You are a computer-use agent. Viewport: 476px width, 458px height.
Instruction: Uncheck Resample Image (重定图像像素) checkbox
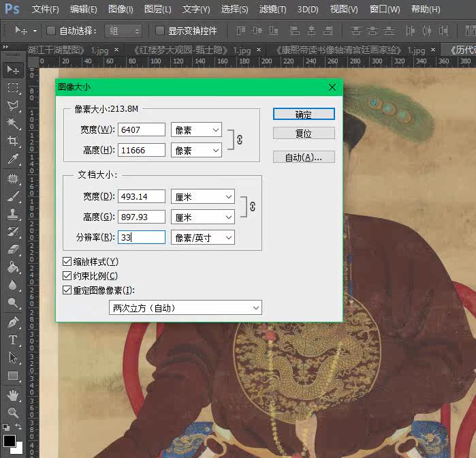point(67,290)
